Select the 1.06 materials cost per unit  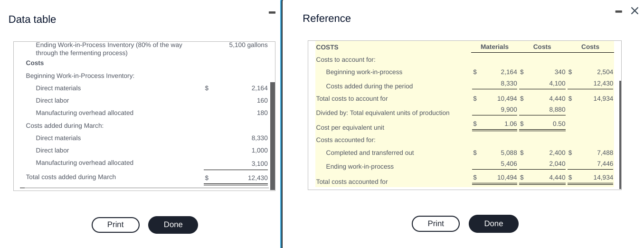(x=510, y=124)
